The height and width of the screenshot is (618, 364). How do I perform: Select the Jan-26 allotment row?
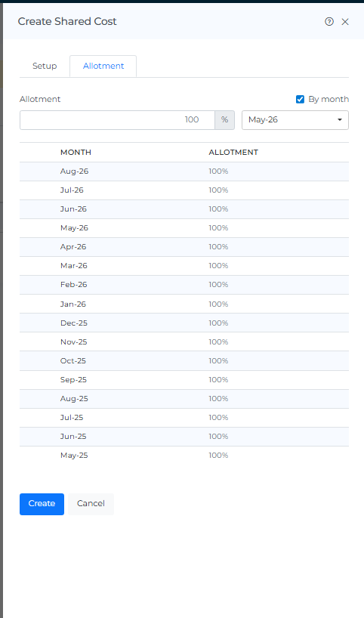(x=184, y=304)
